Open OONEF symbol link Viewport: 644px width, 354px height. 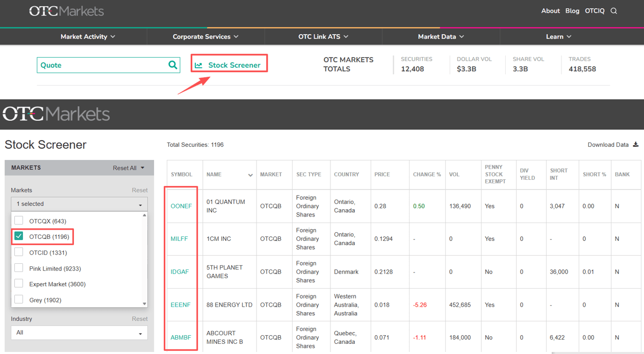(x=182, y=206)
